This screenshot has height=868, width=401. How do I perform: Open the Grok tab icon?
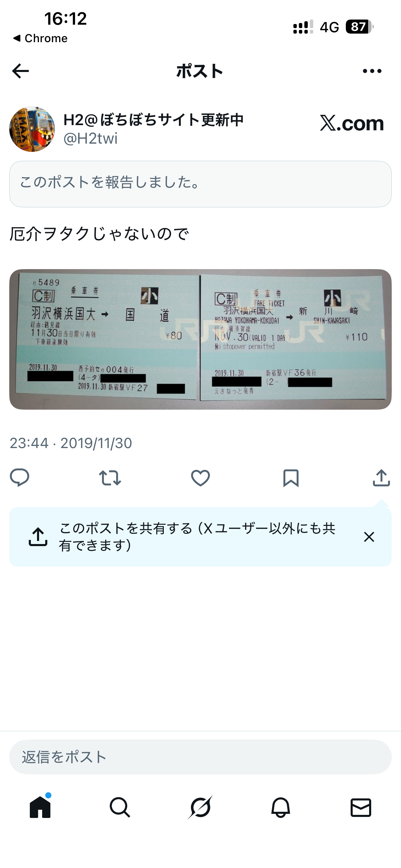tap(200, 807)
